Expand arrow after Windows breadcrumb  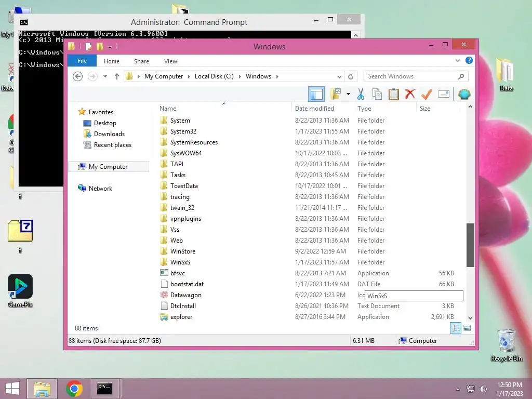point(277,76)
